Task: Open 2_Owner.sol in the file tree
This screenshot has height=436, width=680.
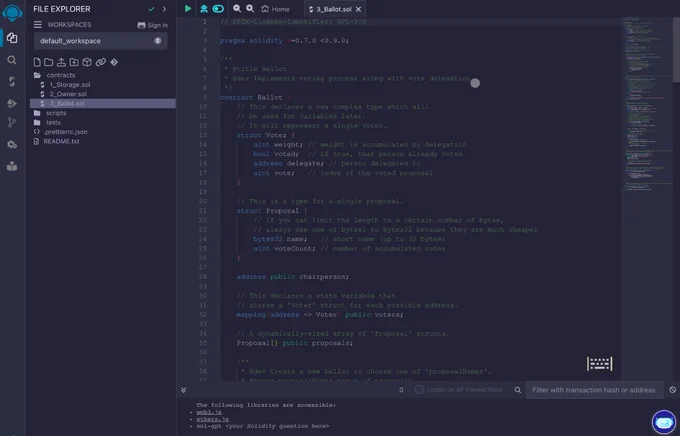Action: tap(68, 94)
